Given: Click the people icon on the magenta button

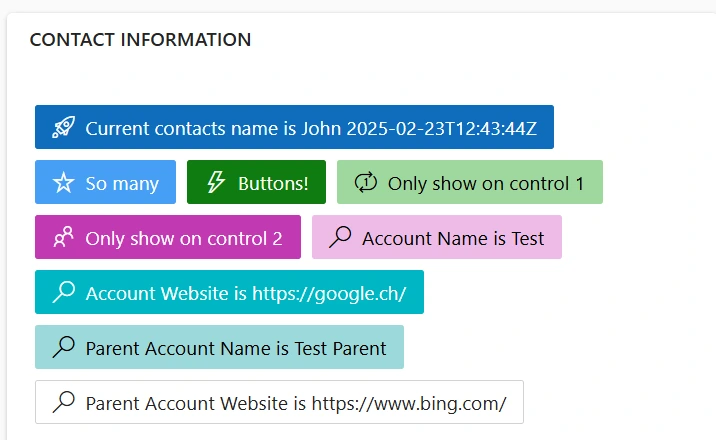Looking at the screenshot, I should point(63,238).
